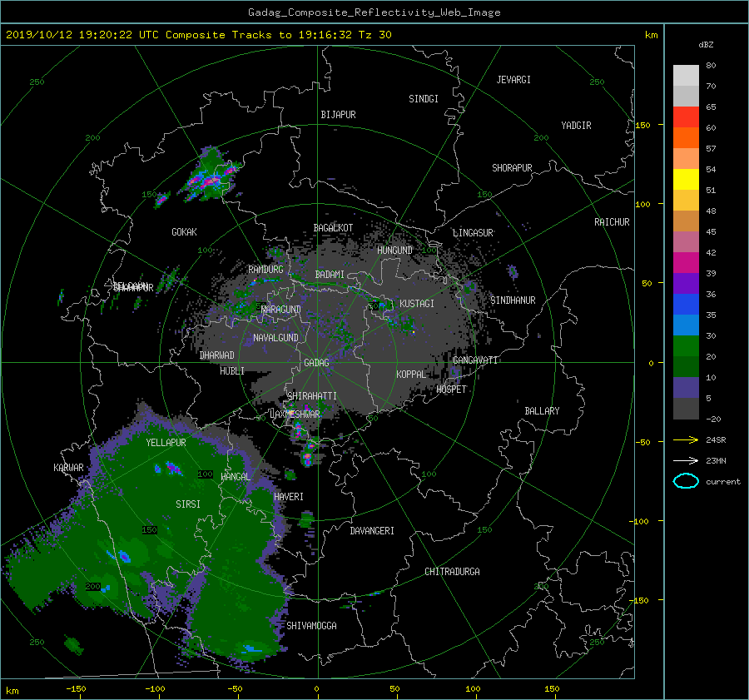Click the '80' value atop the dBZ scale

(711, 65)
